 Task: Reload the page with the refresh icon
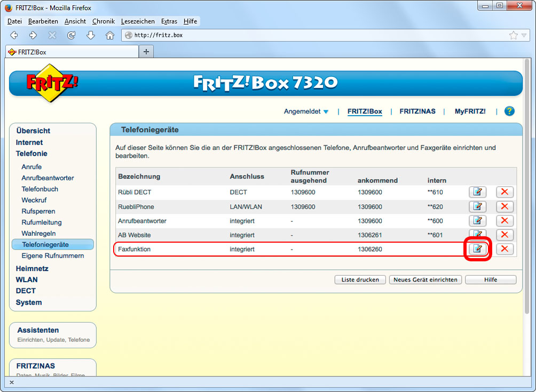pyautogui.click(x=71, y=35)
